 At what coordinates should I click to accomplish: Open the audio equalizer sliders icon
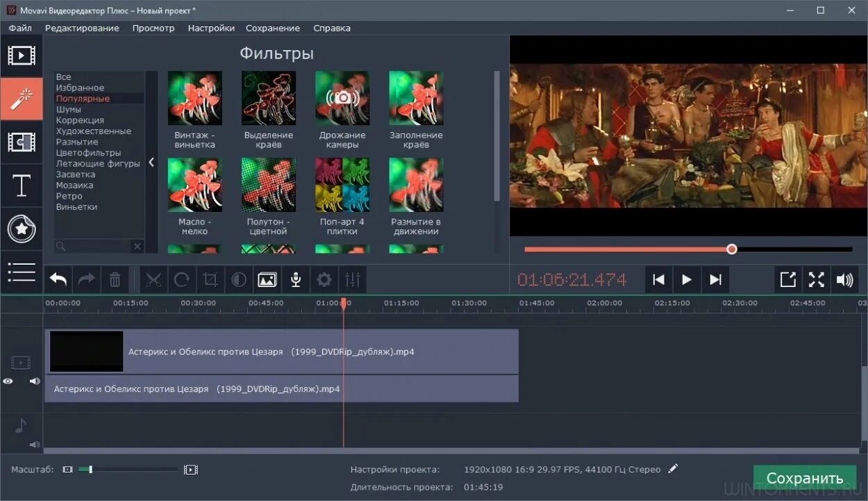(x=353, y=280)
